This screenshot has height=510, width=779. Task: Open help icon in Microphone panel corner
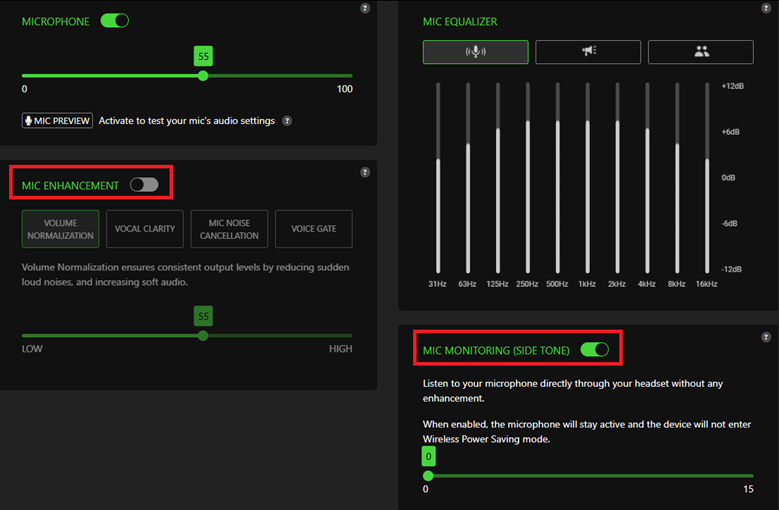pos(365,8)
